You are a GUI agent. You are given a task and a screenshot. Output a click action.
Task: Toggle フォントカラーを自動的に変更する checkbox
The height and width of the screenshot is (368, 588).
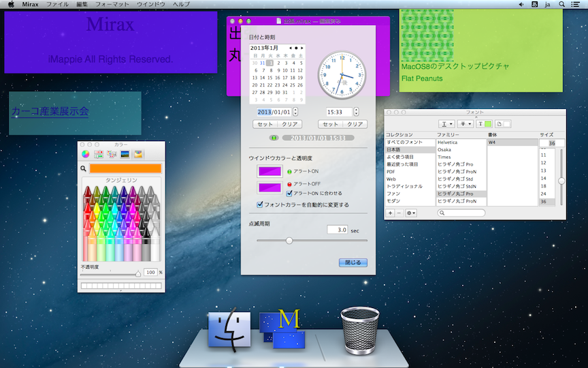(259, 204)
